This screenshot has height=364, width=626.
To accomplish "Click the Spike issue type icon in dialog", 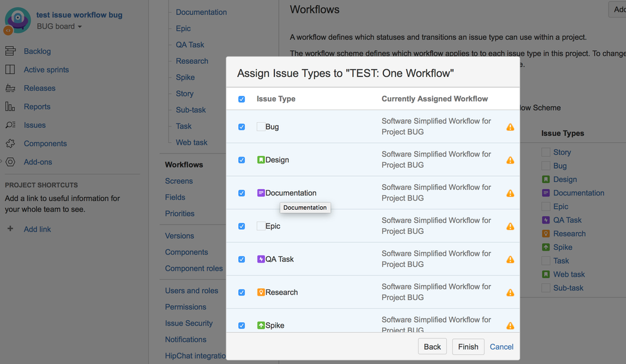I will (x=261, y=325).
